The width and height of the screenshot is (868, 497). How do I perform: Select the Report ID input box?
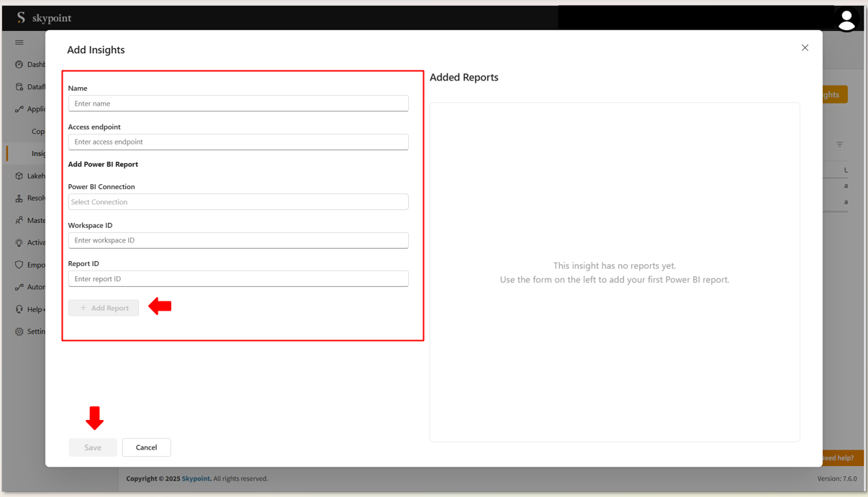point(238,279)
